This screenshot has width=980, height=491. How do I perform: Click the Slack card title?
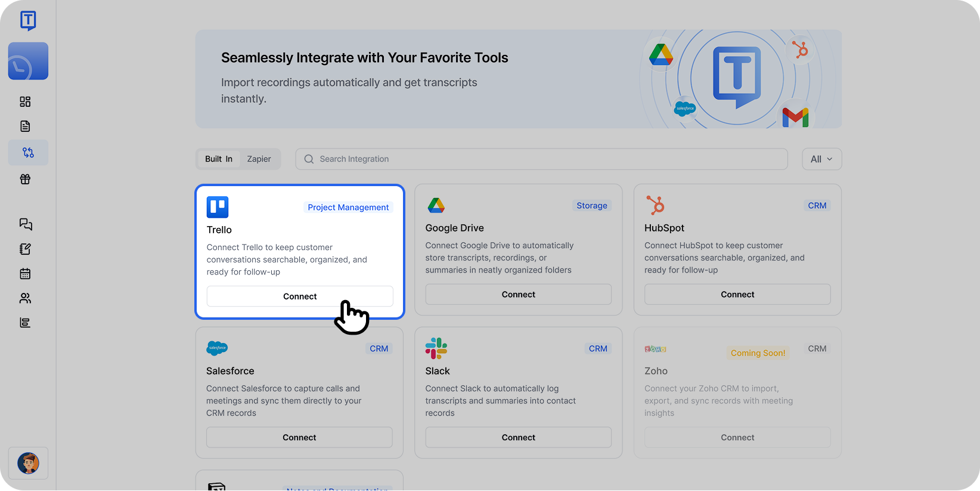[x=438, y=371]
